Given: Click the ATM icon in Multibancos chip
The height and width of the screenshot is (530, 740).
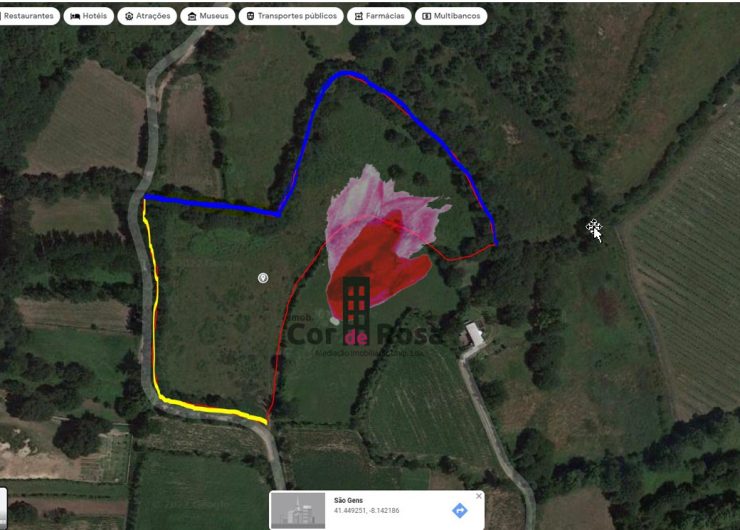Looking at the screenshot, I should click(x=426, y=16).
